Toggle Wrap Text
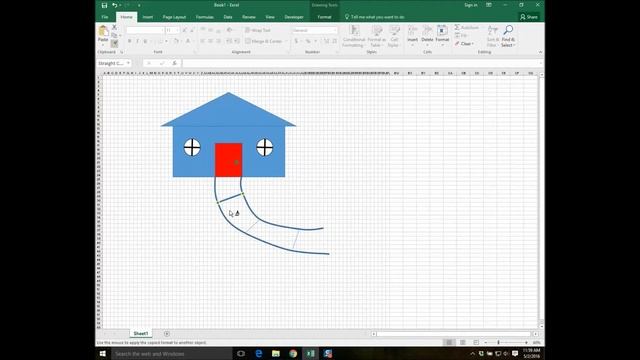The image size is (640, 360). [x=258, y=30]
